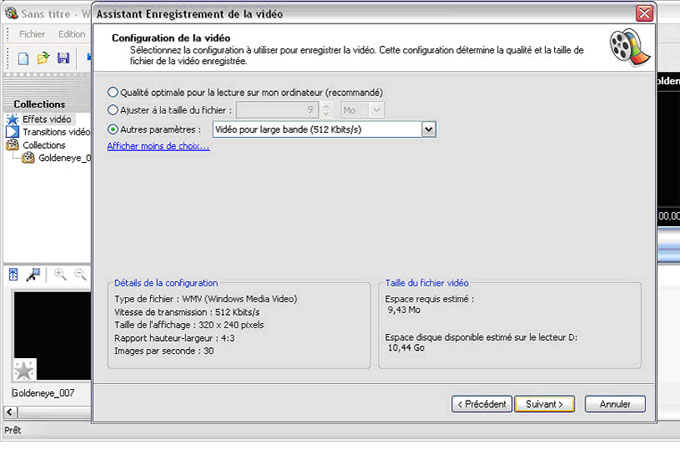Open the Mo unit dropdown
The image size is (680, 455).
[377, 110]
